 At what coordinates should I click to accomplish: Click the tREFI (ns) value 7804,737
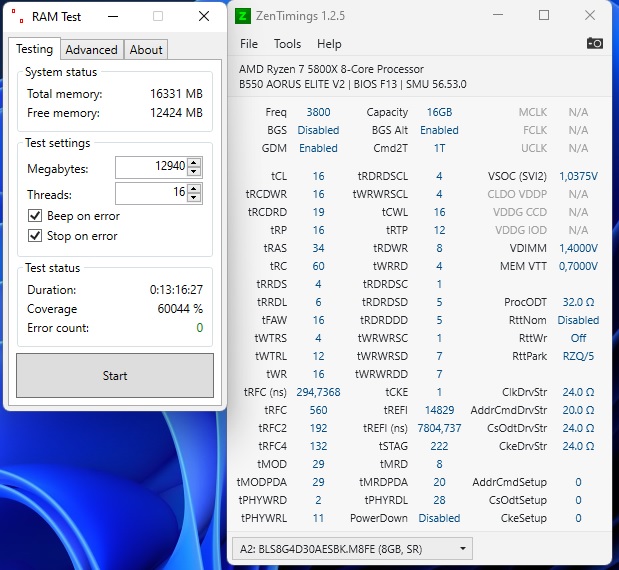coord(439,428)
